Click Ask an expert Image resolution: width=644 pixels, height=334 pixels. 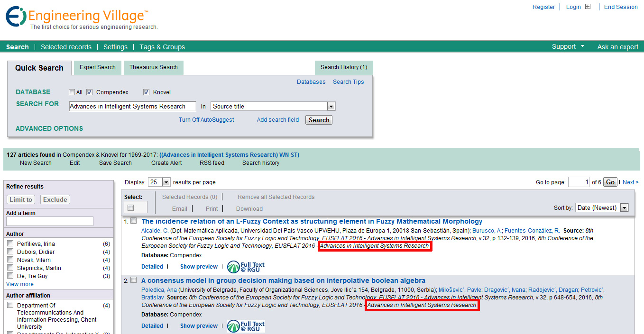(x=618, y=47)
